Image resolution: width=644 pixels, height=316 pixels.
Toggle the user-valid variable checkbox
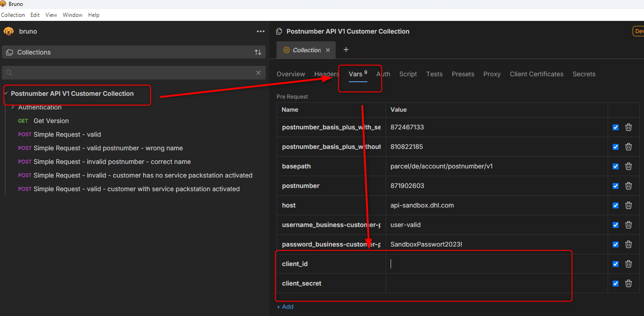[x=615, y=225]
